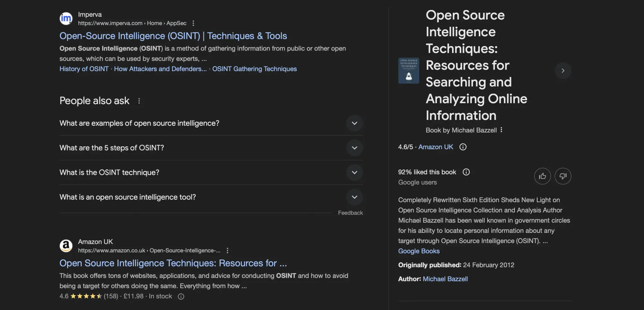Follow the History of OSINT sitelink

pos(84,69)
